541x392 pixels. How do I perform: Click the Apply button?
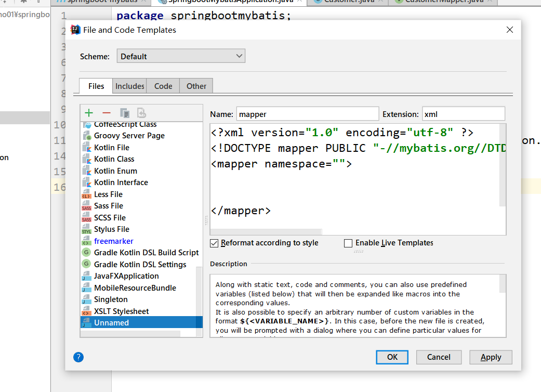(x=491, y=357)
